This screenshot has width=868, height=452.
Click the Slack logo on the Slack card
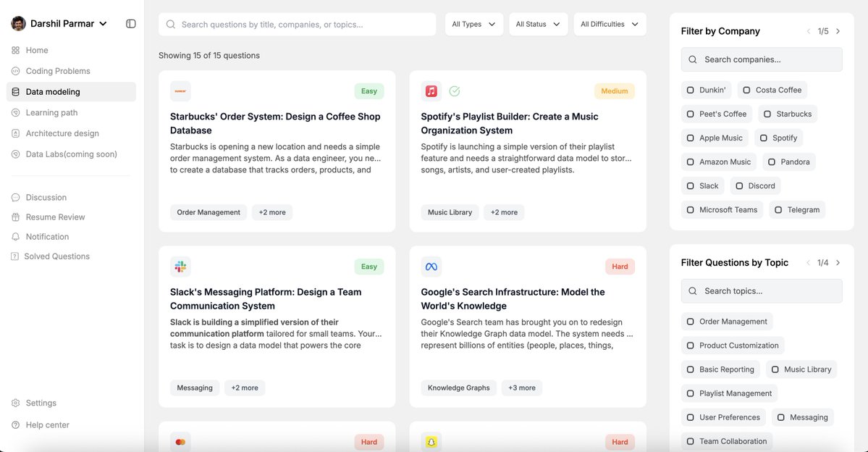coord(180,267)
